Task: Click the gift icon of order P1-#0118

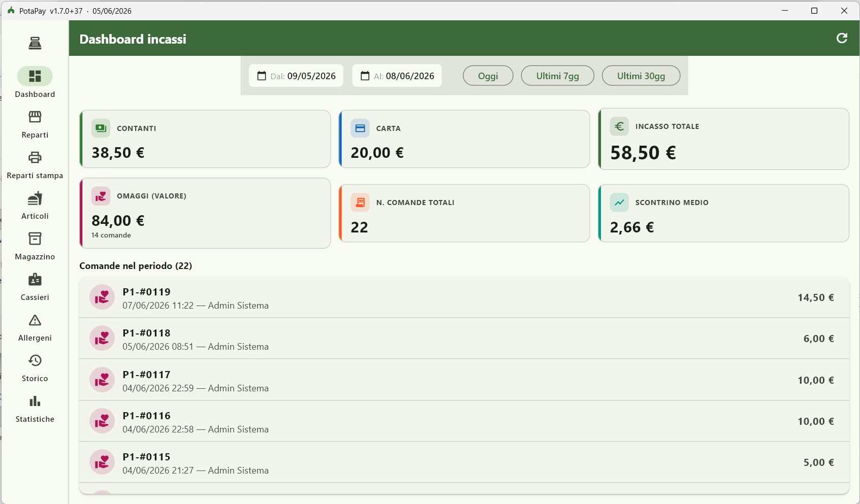Action: (102, 338)
